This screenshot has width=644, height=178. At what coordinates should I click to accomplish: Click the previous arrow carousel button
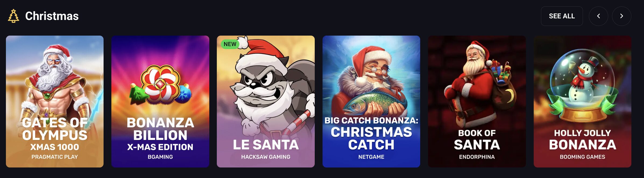(x=598, y=16)
